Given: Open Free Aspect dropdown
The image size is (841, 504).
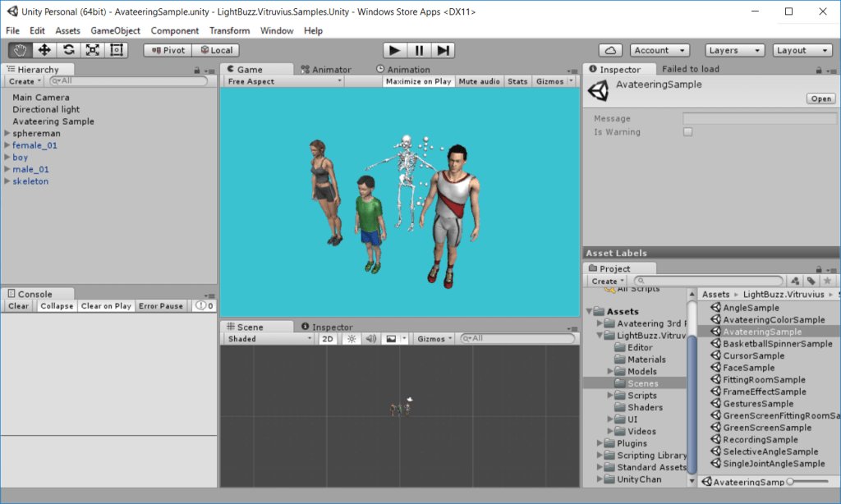Looking at the screenshot, I should [283, 81].
